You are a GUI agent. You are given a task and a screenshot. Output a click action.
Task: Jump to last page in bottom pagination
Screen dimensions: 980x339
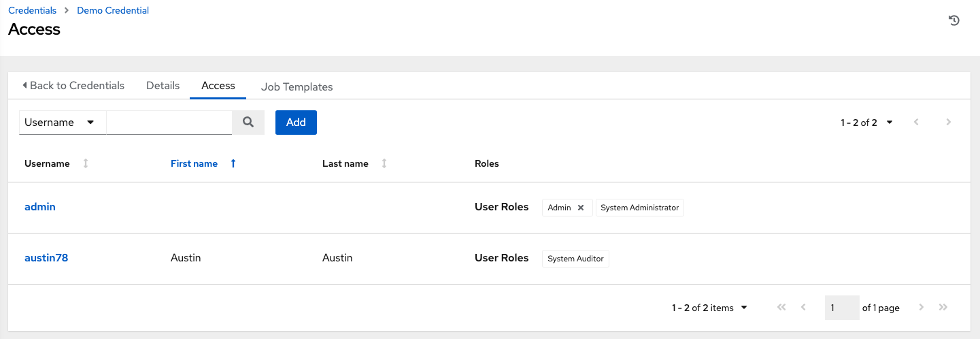(x=943, y=308)
